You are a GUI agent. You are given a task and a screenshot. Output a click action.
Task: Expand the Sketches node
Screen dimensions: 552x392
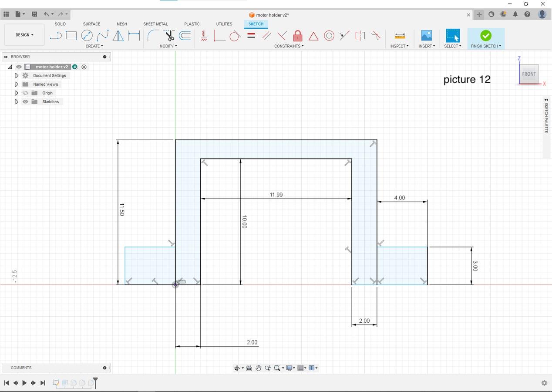(16, 101)
